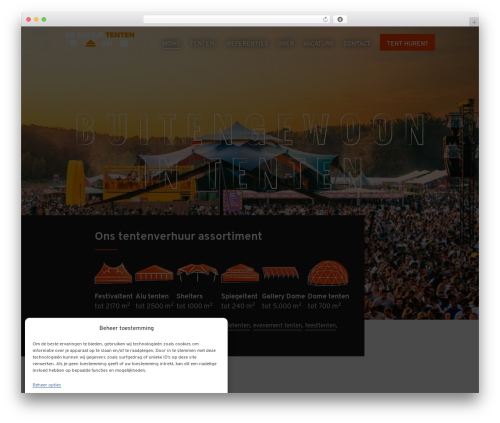Screen dimensions: 500x423
Task: Click the red close window button
Action: coord(29,20)
